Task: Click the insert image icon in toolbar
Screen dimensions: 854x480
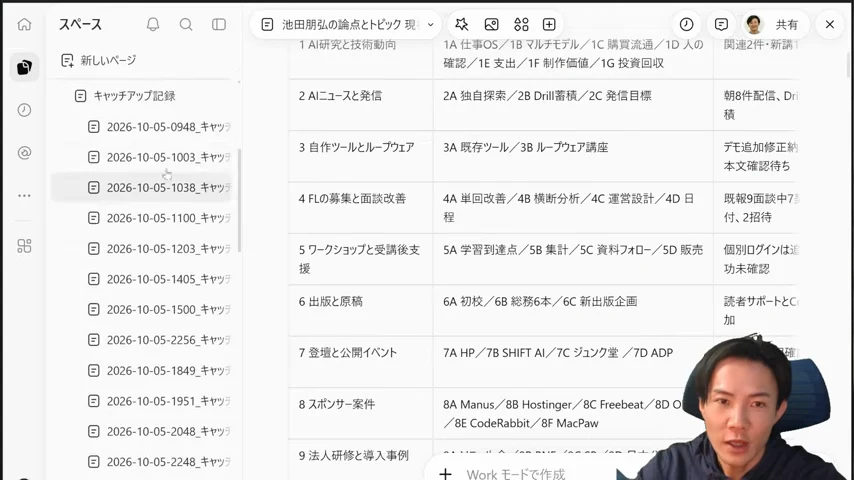Action: (491, 25)
